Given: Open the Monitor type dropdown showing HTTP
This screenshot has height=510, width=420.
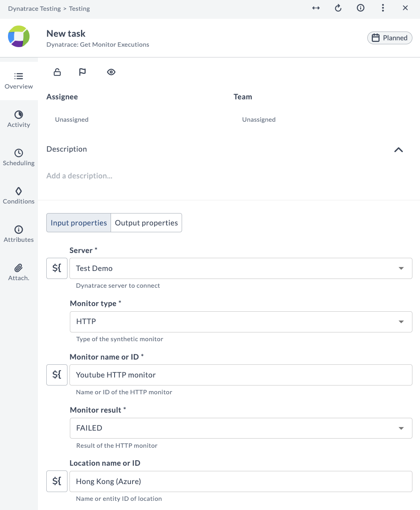Looking at the screenshot, I should [x=241, y=322].
